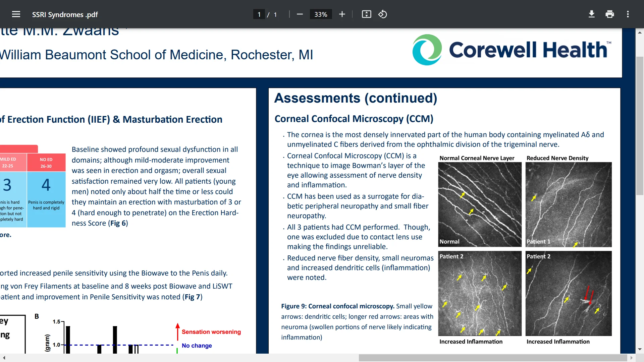This screenshot has width=644, height=362.
Task: Edit the current page number field
Action: [259, 14]
